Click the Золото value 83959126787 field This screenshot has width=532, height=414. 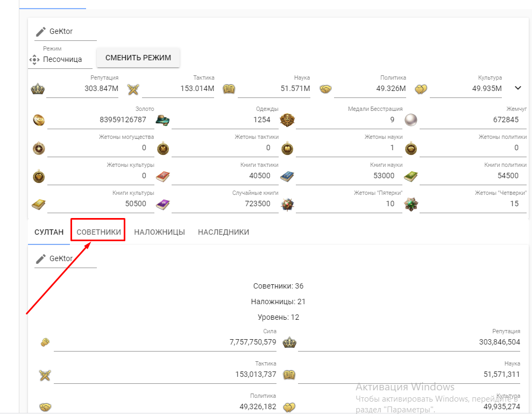coord(101,120)
